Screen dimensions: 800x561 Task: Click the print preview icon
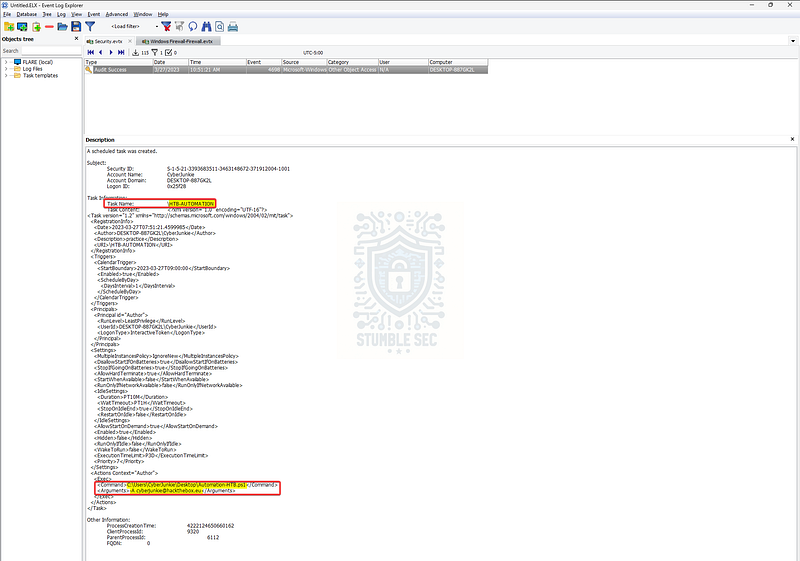219,27
